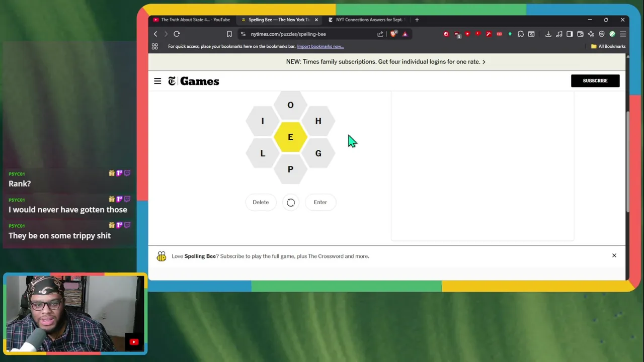Click chat message 'They be on some trippy shit'
The image size is (644, 362).
59,236
